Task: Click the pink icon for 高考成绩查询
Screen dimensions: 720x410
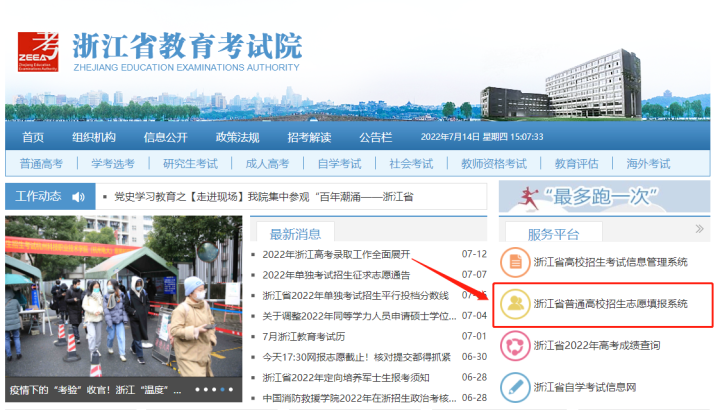Action: click(515, 346)
